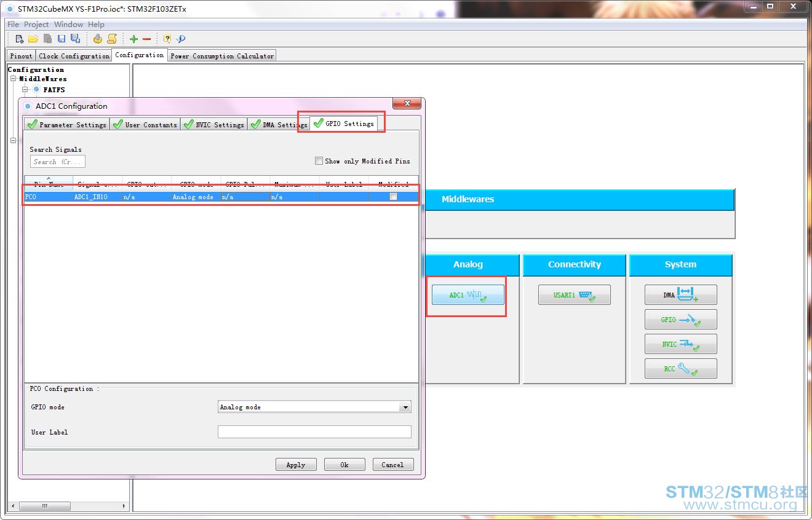Switch to the DMA Settings tab
The width and height of the screenshot is (812, 520).
(279, 124)
